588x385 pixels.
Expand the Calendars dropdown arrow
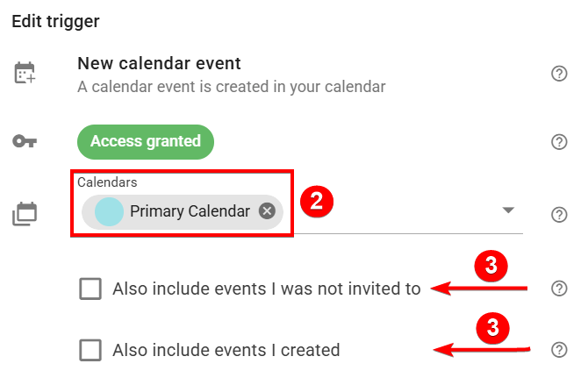coord(507,211)
